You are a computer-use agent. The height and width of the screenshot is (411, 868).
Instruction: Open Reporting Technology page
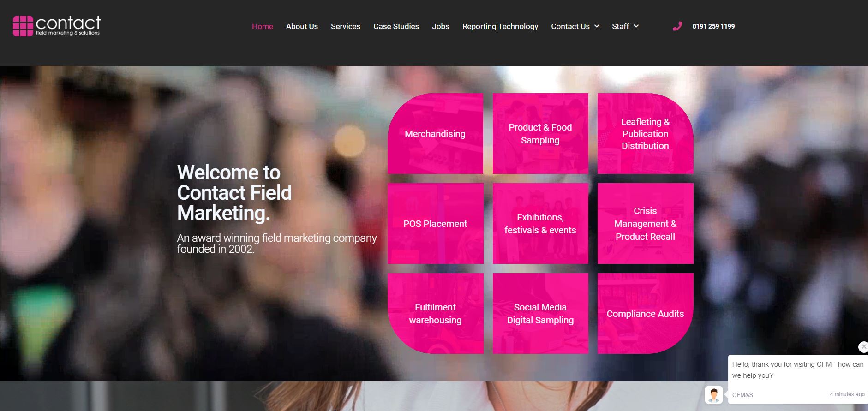pyautogui.click(x=500, y=26)
